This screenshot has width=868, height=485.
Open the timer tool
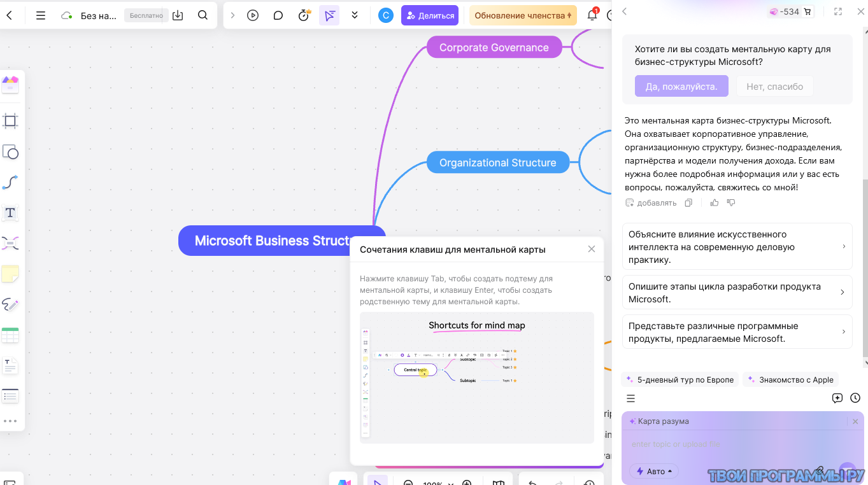[304, 15]
